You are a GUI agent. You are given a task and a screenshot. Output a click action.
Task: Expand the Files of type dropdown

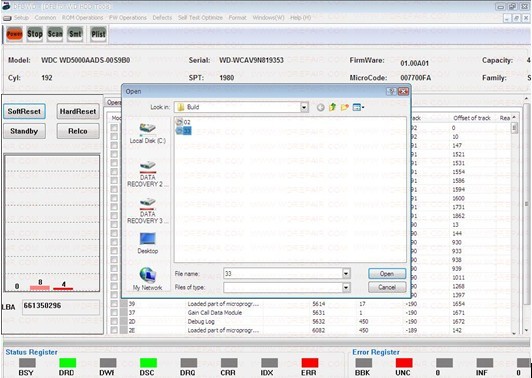(x=346, y=287)
